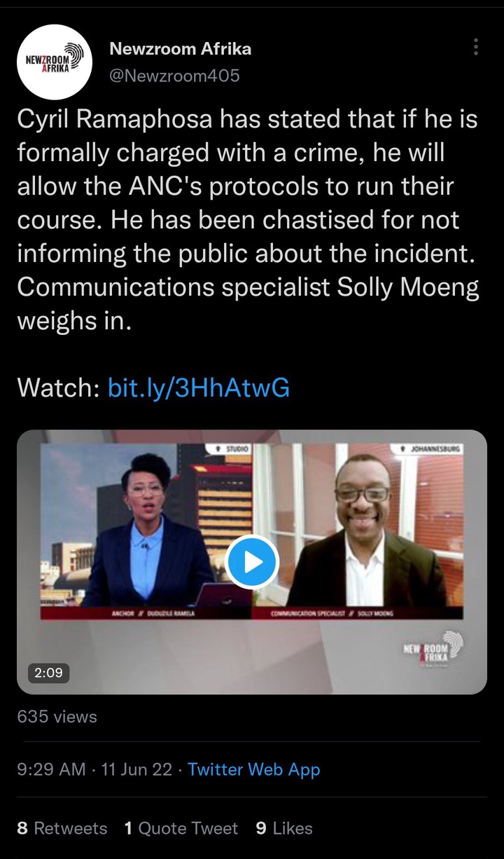This screenshot has width=504, height=859.
Task: Open the @Newzroom405 handle
Action: click(x=175, y=76)
